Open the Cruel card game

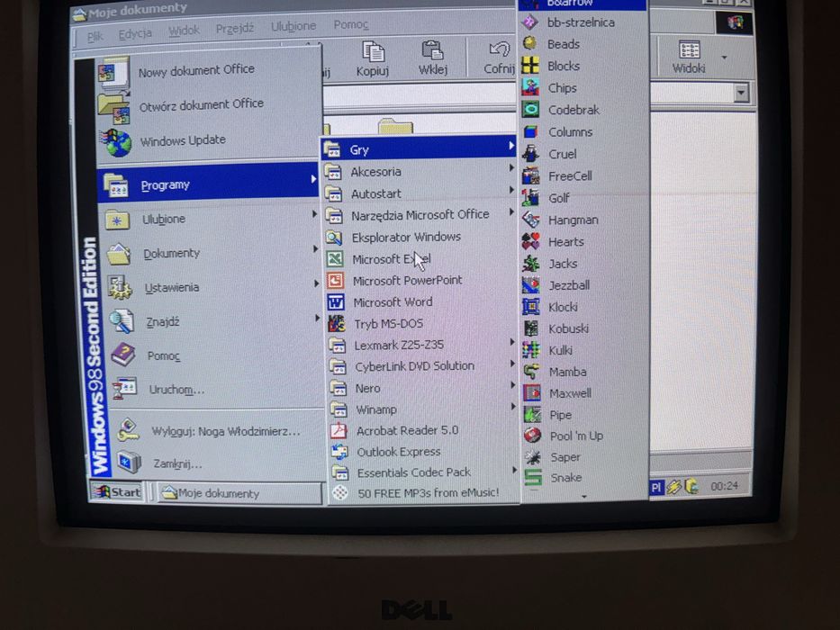tap(583, 154)
